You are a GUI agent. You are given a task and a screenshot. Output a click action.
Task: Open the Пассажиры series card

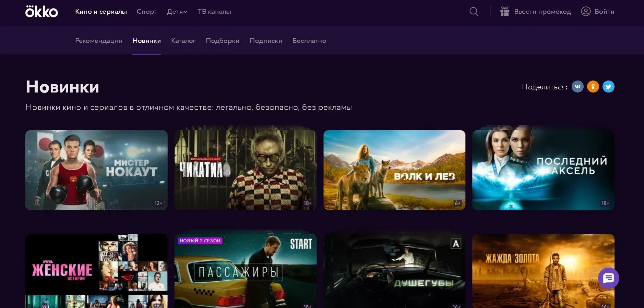[x=246, y=271]
